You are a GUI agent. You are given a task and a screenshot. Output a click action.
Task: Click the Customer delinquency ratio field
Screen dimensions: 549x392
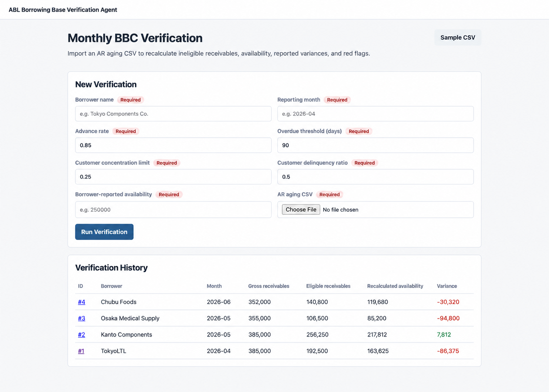click(375, 177)
